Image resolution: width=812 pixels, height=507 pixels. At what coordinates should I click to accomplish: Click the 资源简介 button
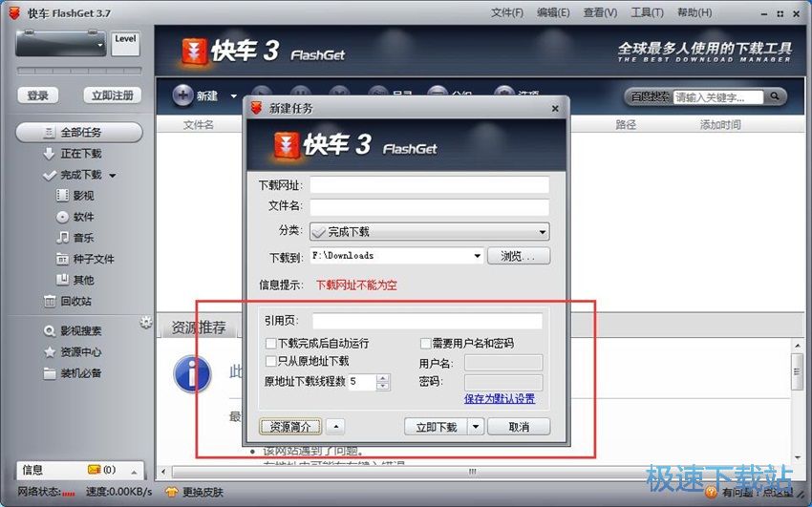coord(290,427)
